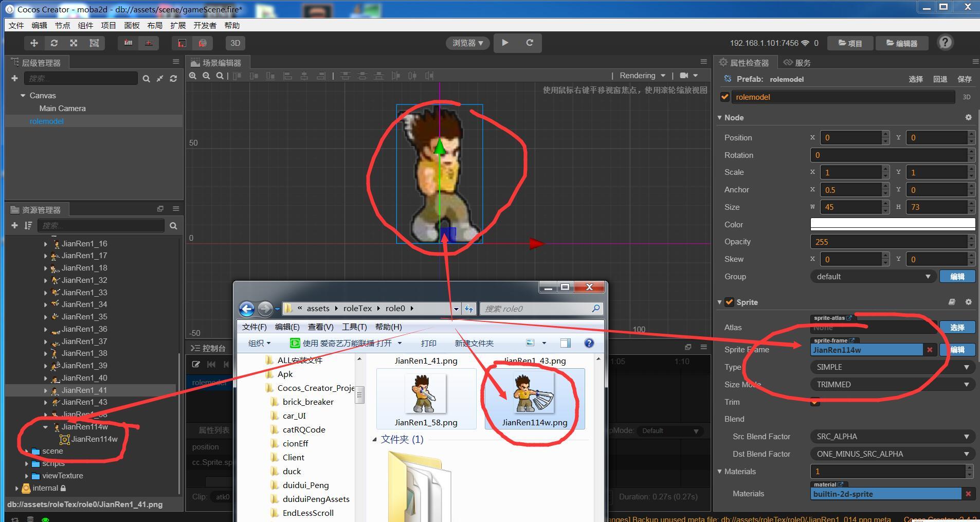Toggle the rolemodel node active checkbox
This screenshot has height=522, width=980.
(725, 97)
